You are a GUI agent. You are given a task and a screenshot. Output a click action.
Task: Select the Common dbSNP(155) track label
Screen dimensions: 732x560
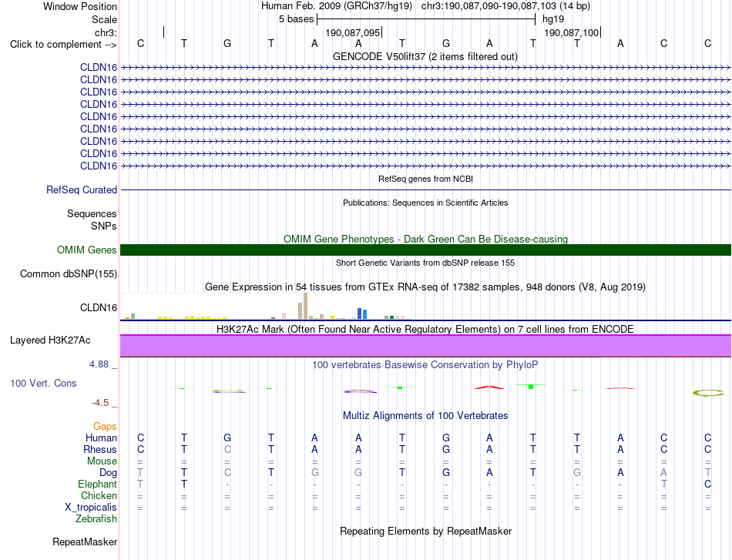click(x=68, y=274)
